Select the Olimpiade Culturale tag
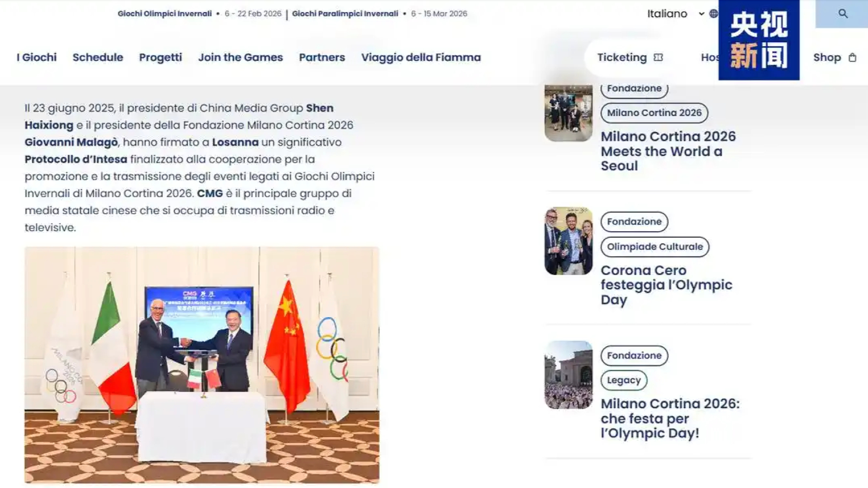 click(655, 247)
